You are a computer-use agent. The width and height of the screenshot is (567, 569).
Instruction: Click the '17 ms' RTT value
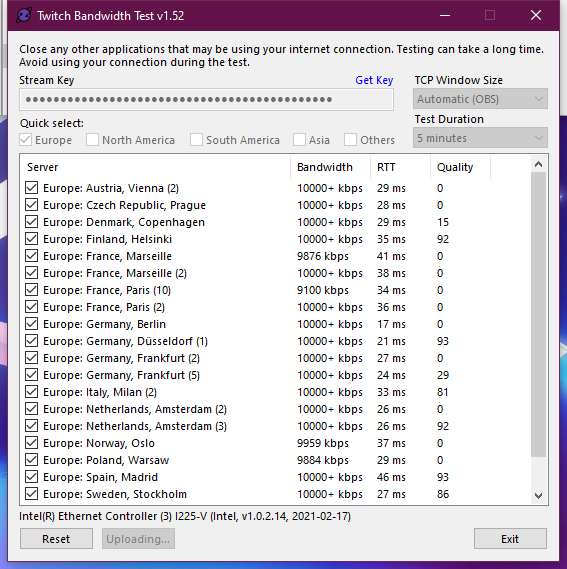point(391,324)
